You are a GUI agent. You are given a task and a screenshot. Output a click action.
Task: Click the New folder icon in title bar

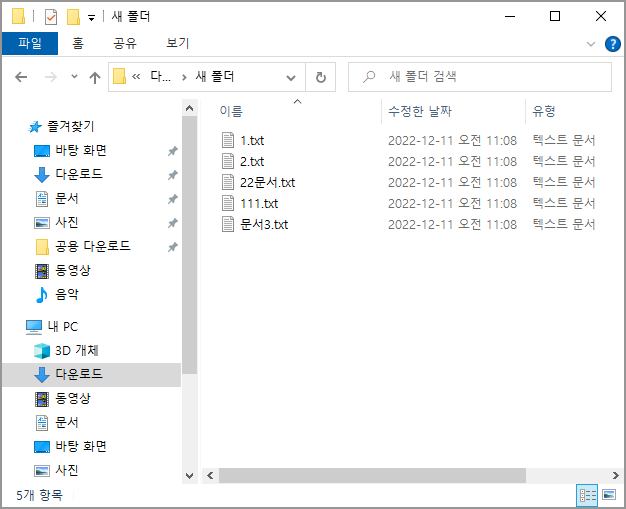[x=73, y=17]
